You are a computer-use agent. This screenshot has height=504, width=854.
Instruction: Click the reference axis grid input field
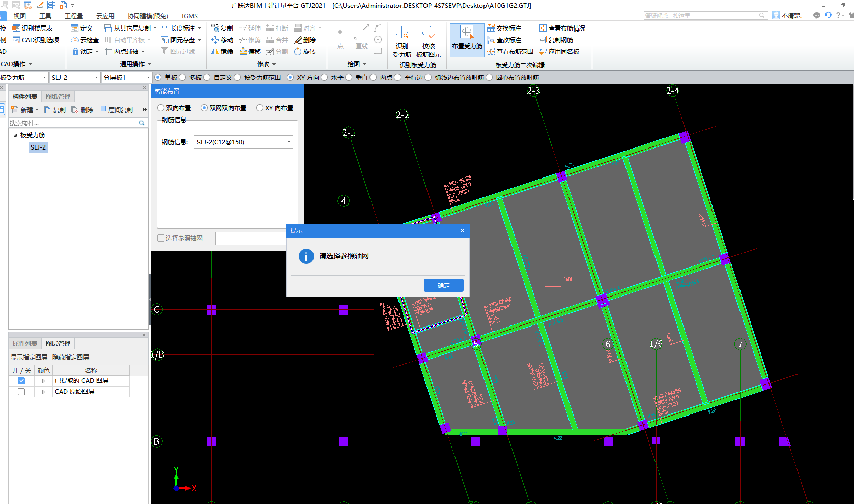click(251, 238)
